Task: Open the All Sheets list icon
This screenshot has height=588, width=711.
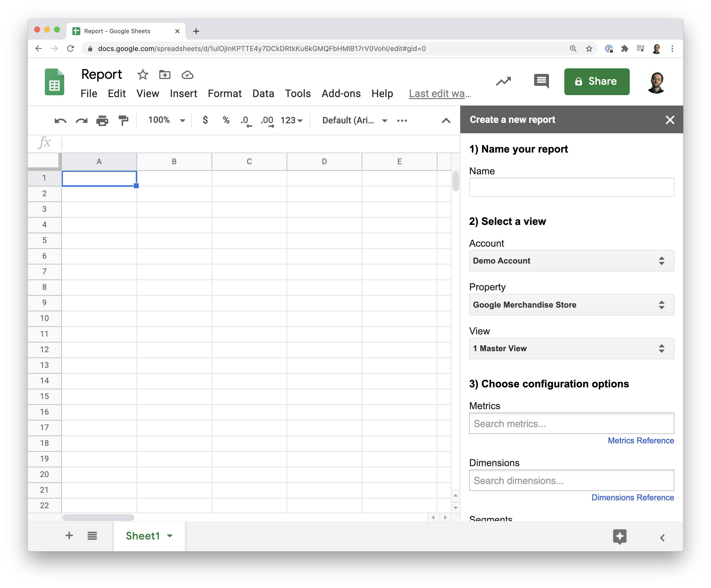Action: (92, 535)
